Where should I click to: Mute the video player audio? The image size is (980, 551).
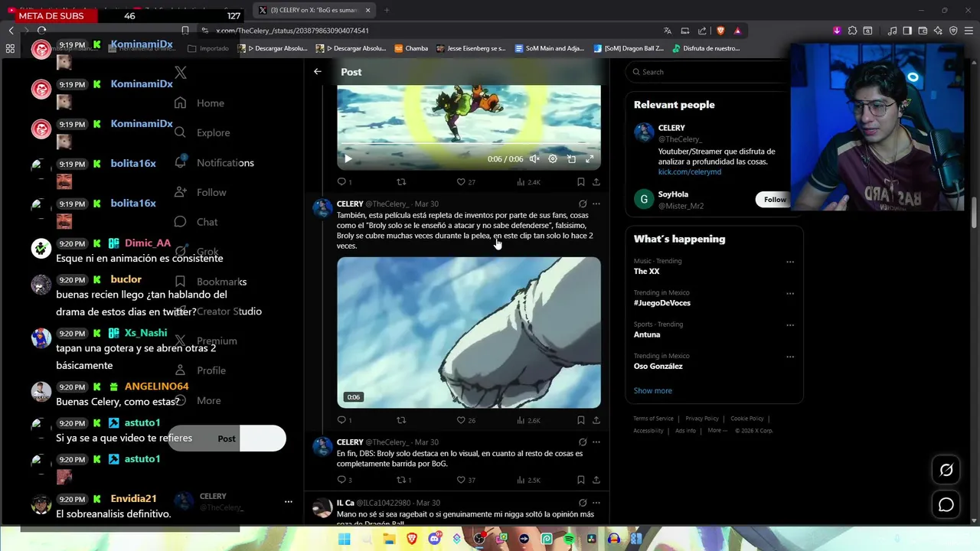[x=534, y=158]
